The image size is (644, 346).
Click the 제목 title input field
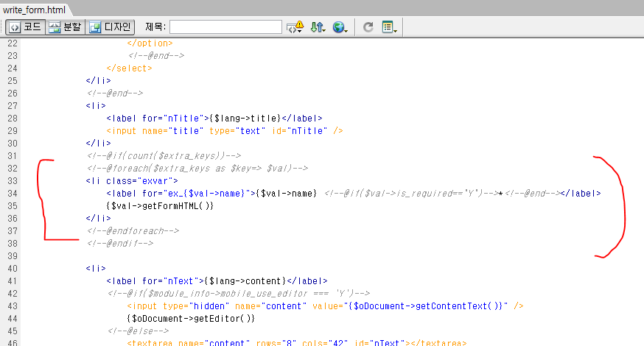click(225, 27)
